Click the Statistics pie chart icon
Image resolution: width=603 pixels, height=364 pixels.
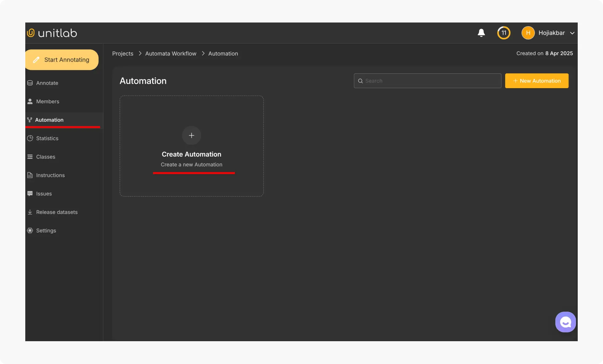[30, 138]
